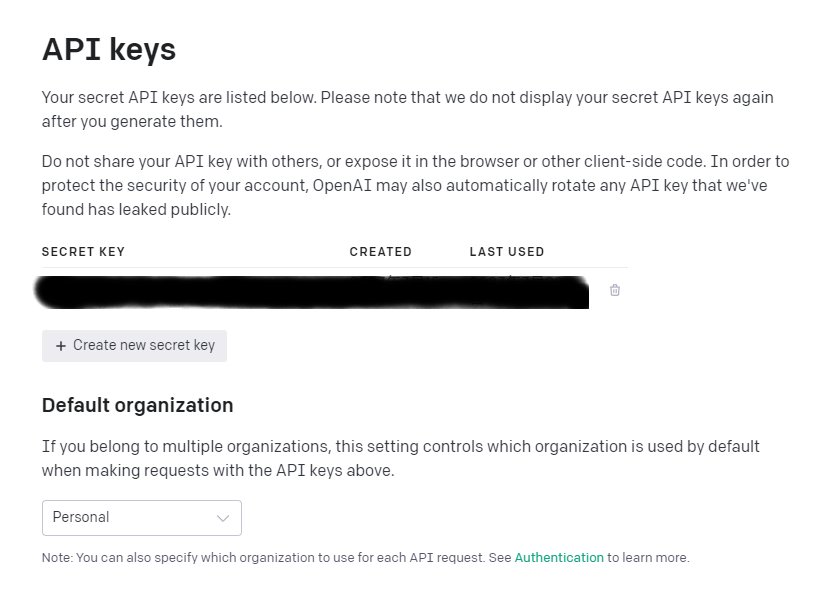Click the "to learn more" text after Authentication

tap(648, 557)
